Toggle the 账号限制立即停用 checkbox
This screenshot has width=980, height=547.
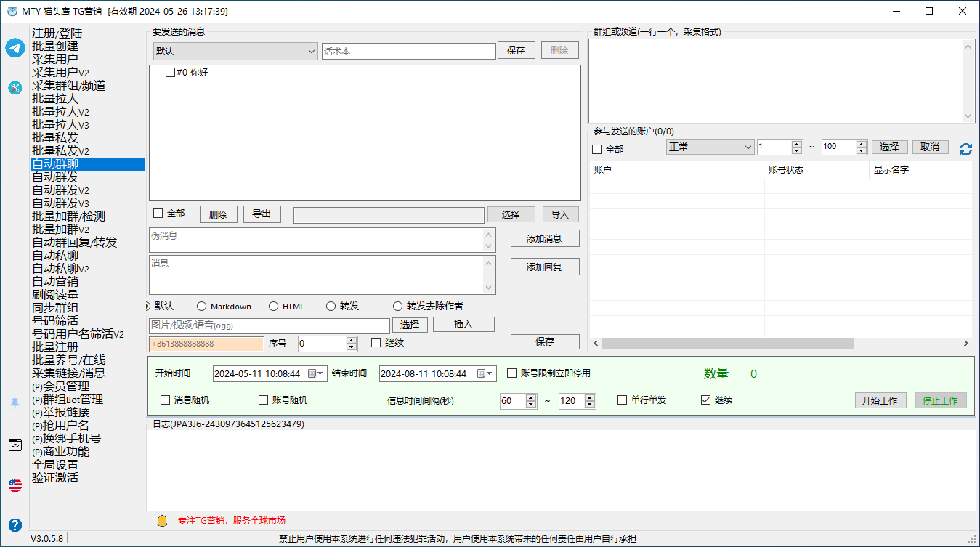(512, 373)
